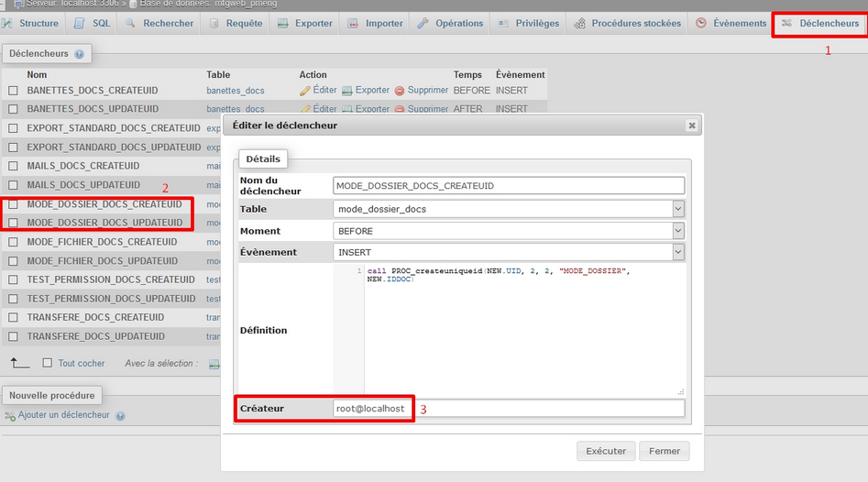
Task: Click the help icon beside the Déclencheurs heading
Action: pyautogui.click(x=79, y=55)
